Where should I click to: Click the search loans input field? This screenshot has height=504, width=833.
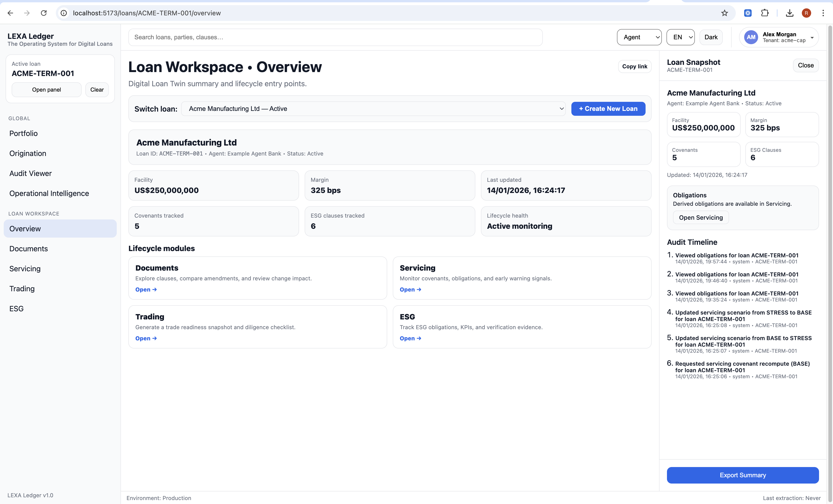pos(335,37)
